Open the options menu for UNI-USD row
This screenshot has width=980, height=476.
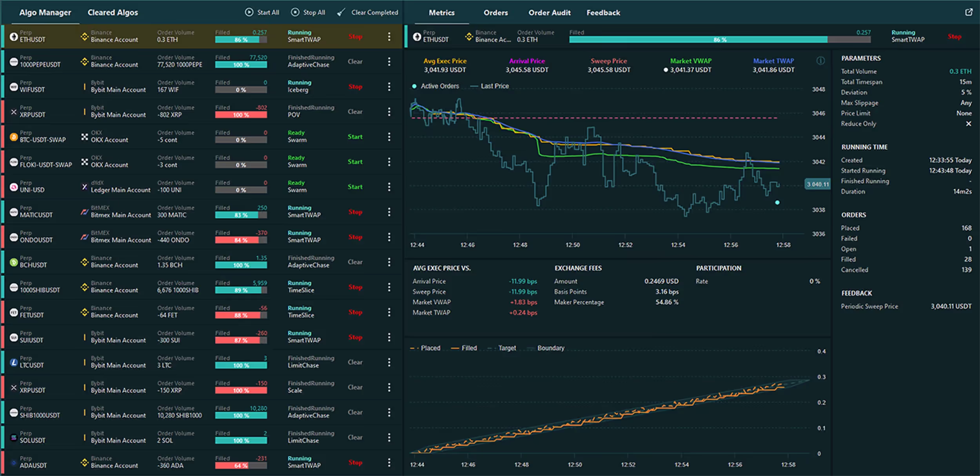point(389,187)
